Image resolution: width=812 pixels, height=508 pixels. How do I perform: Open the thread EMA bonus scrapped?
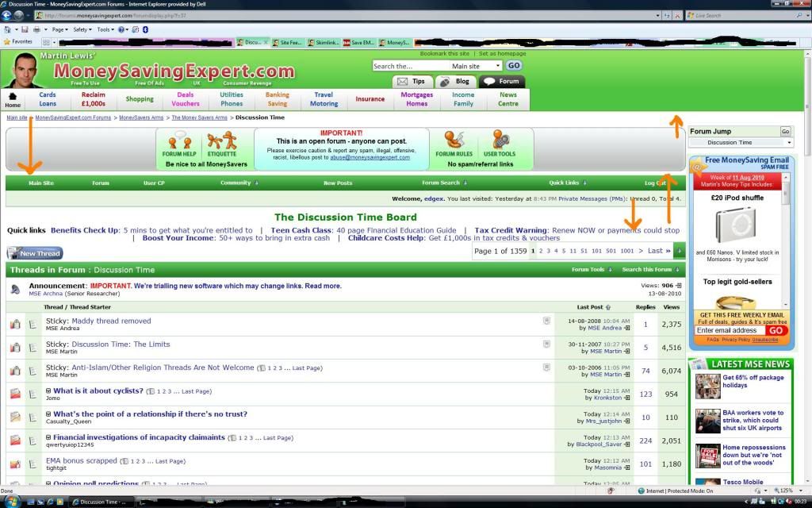(82, 461)
